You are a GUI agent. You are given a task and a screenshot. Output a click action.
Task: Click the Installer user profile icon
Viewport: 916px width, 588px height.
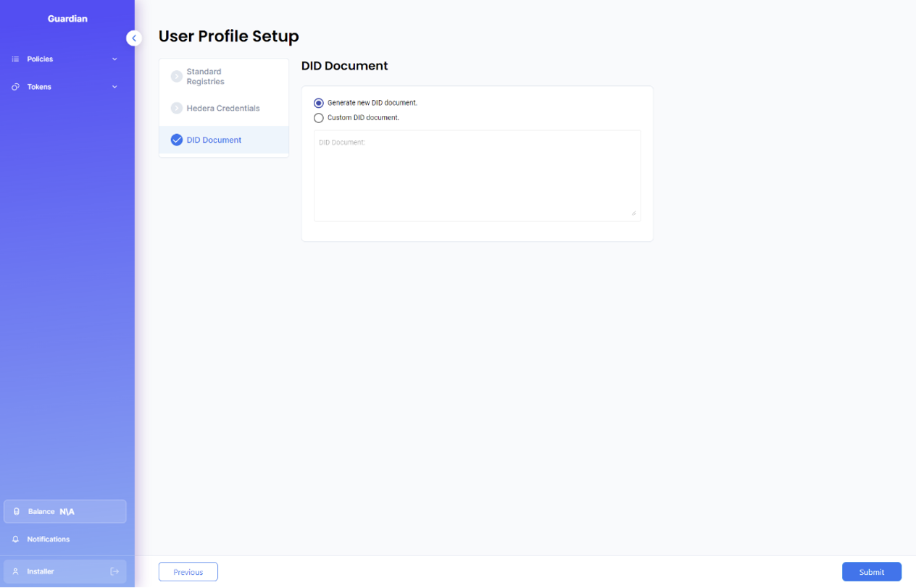pos(15,572)
